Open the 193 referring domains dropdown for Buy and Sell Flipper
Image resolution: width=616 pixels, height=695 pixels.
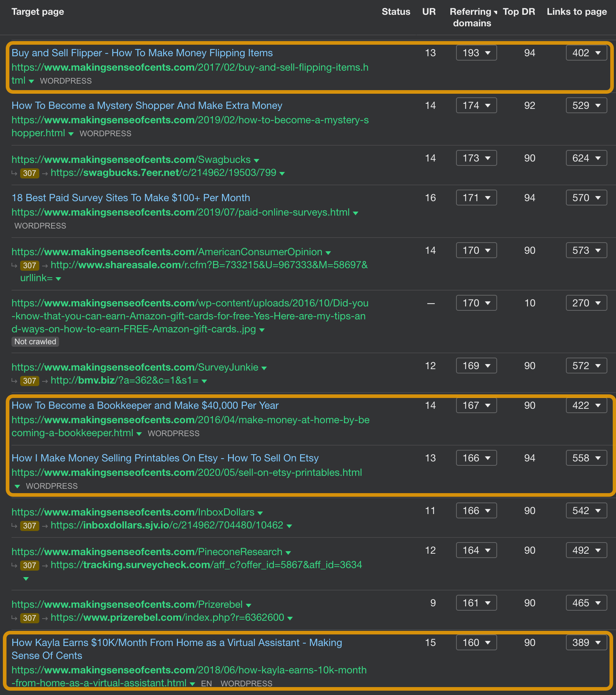coord(476,53)
